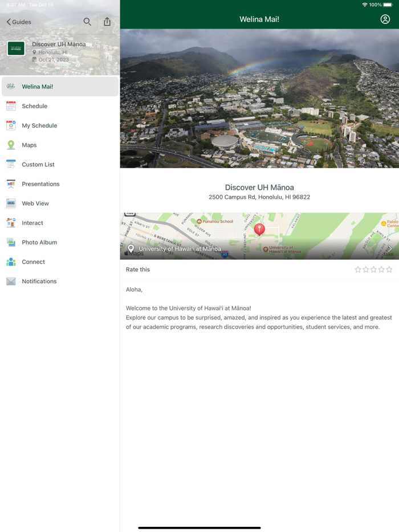Open the Connect menu label

click(33, 262)
